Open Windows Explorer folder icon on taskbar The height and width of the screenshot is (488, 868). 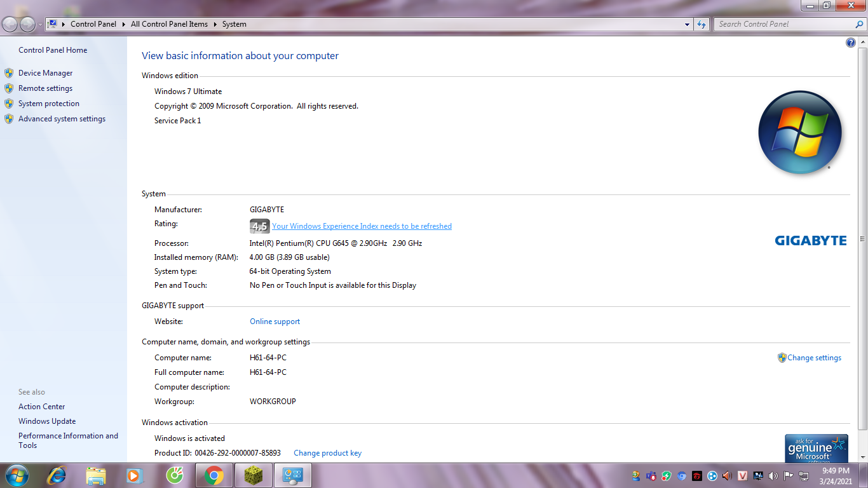pos(96,475)
